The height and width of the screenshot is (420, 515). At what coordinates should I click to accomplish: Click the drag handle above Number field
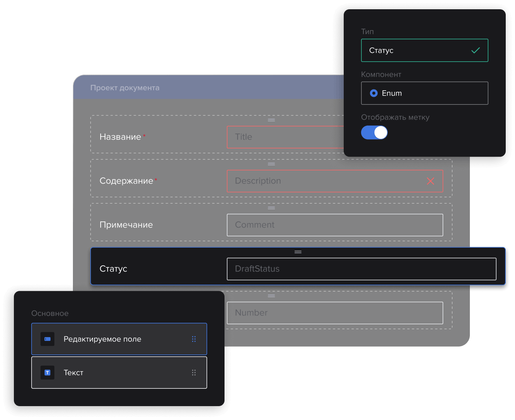(271, 296)
